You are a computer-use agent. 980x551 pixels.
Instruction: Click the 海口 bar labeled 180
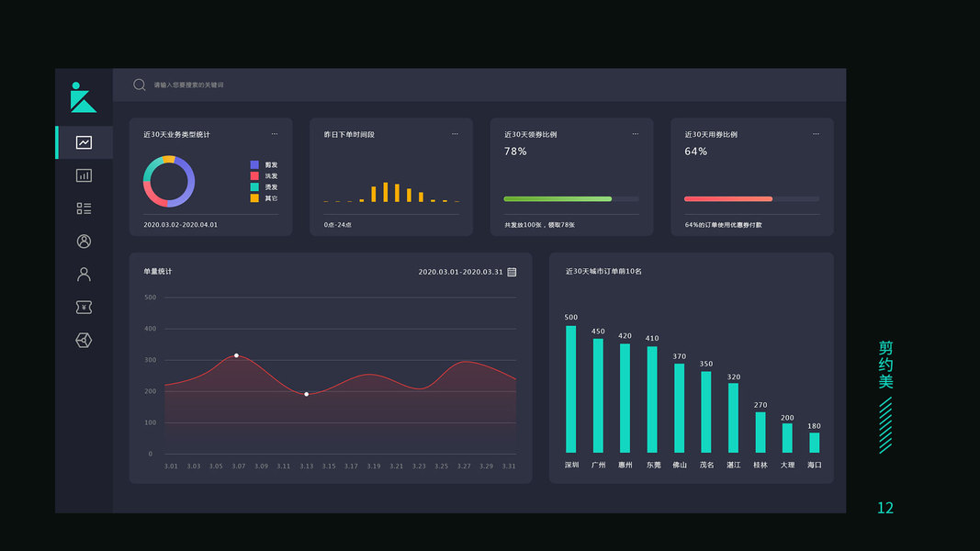(815, 443)
